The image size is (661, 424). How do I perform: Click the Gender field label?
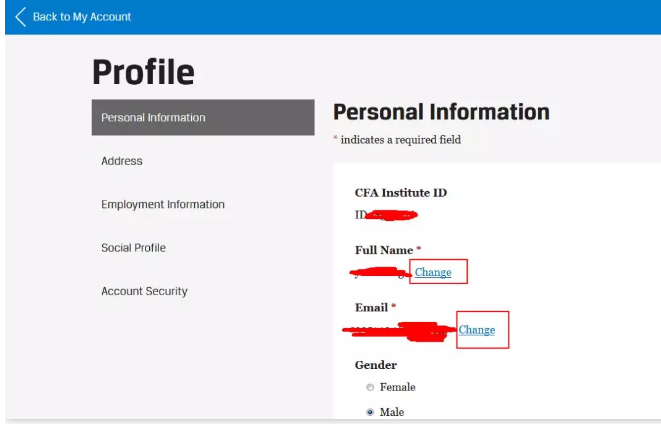375,365
